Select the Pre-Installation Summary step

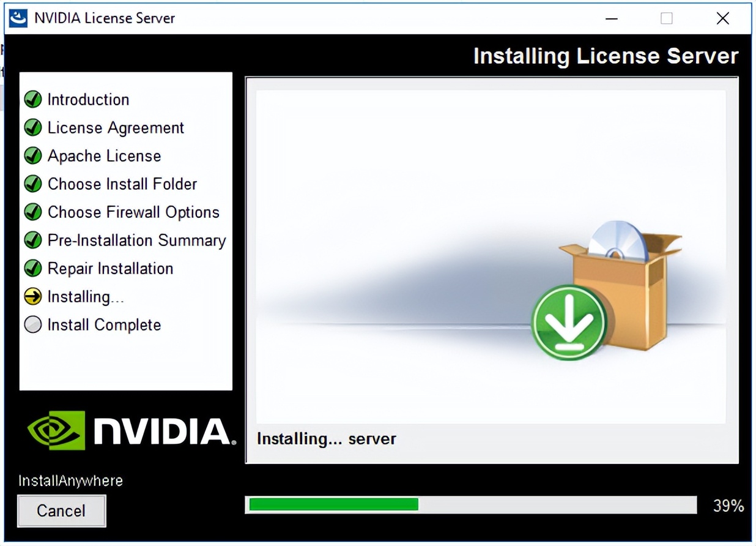137,240
